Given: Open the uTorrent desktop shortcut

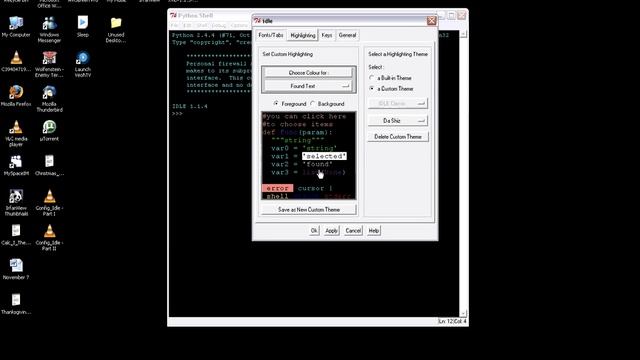Looking at the screenshot, I should pos(49,130).
